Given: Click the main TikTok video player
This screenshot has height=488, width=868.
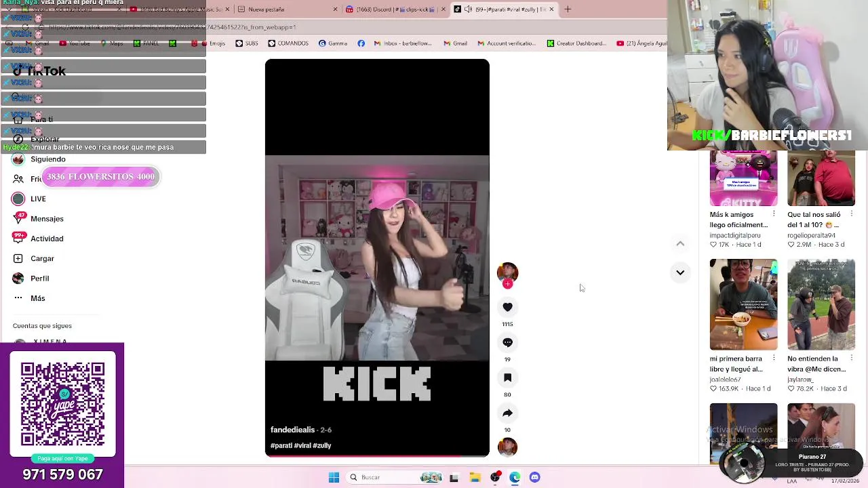Looking at the screenshot, I should tap(377, 258).
